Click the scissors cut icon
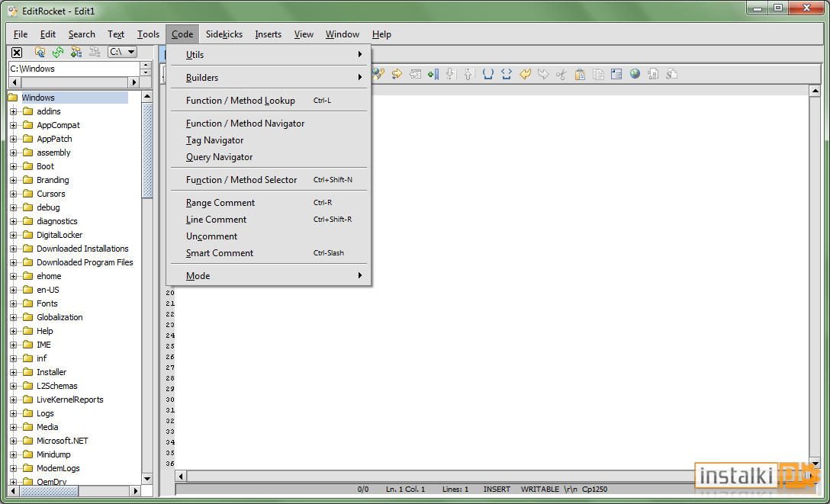The height and width of the screenshot is (504, 830). click(x=561, y=74)
